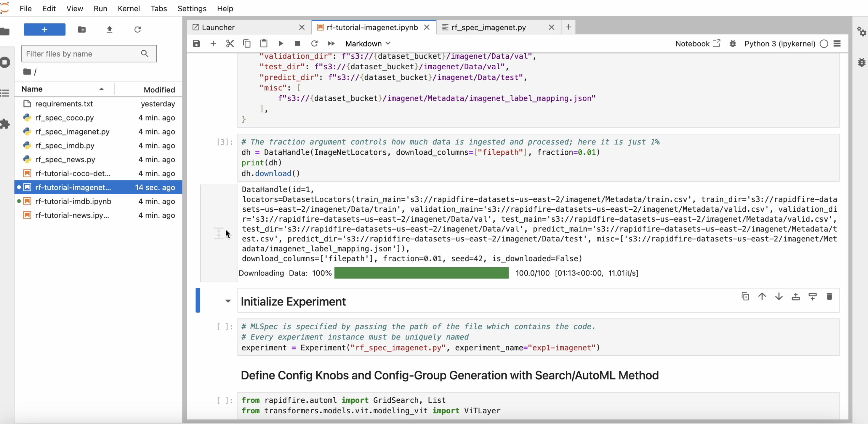The width and height of the screenshot is (868, 424).
Task: Focus the Filter files by name field
Action: pyautogui.click(x=89, y=54)
